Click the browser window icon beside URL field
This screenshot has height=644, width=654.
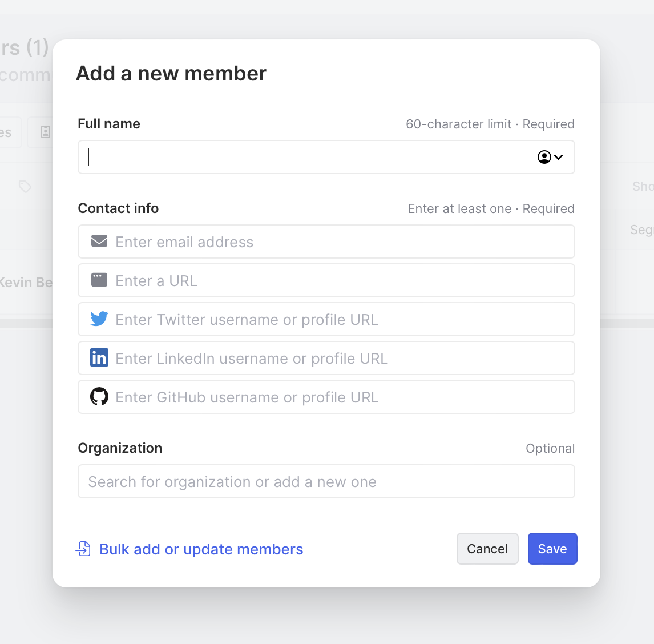click(99, 280)
